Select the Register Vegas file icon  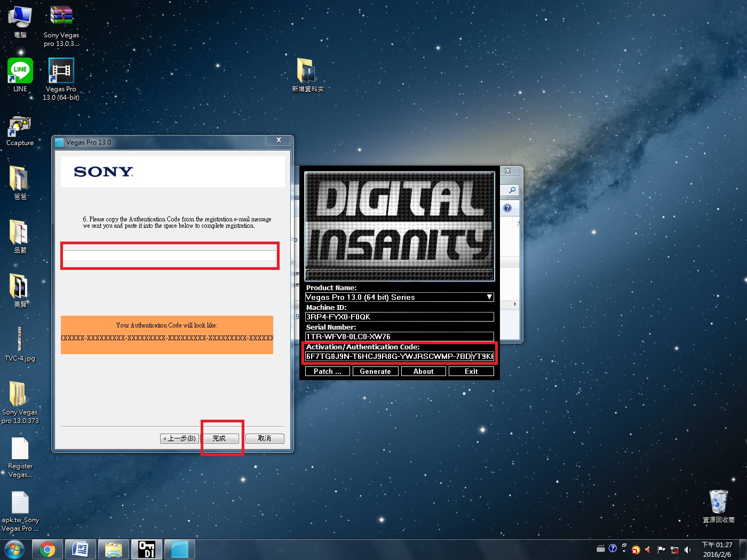[20, 458]
